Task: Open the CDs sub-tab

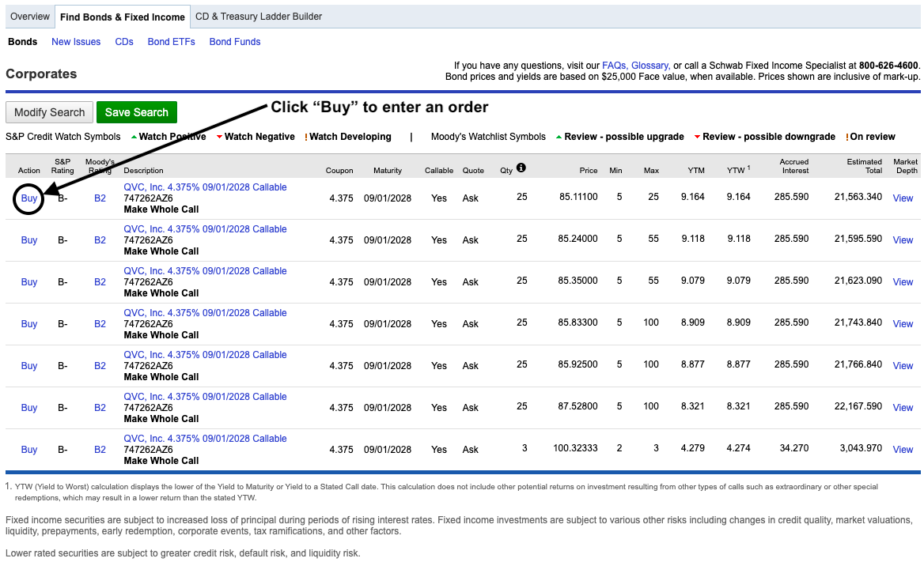Action: pyautogui.click(x=124, y=42)
